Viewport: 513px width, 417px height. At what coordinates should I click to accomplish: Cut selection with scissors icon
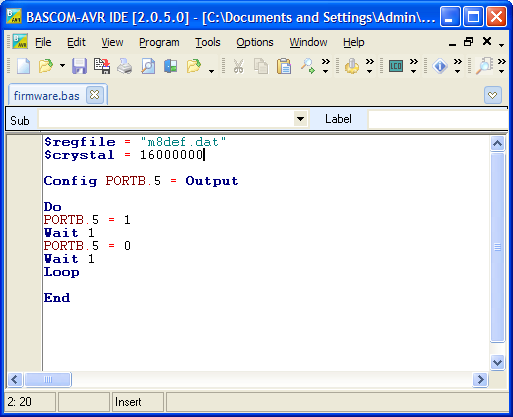(238, 66)
